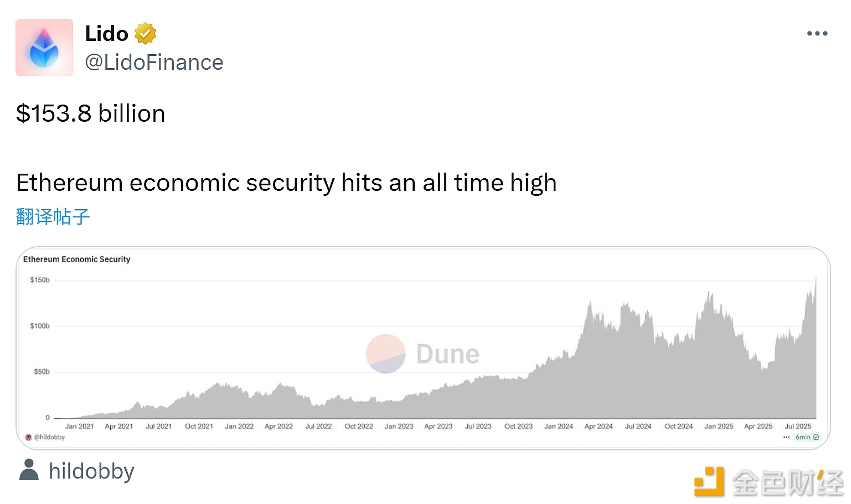Click the Lido display name
This screenshot has width=851, height=504.
[x=106, y=34]
